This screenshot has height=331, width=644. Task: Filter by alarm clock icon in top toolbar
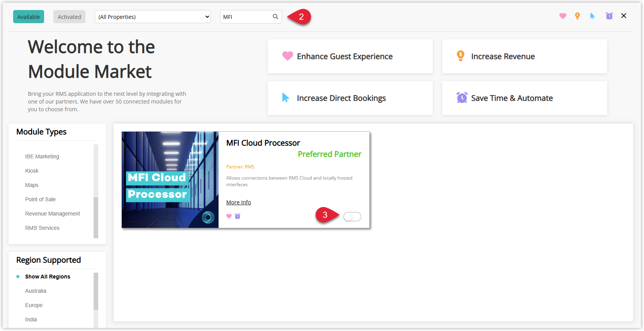coord(609,16)
